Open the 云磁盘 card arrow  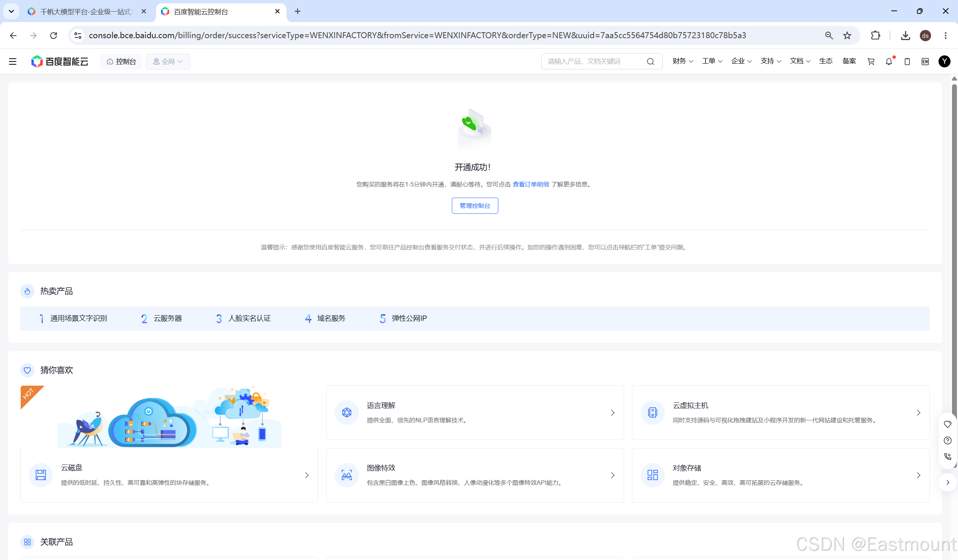click(307, 475)
